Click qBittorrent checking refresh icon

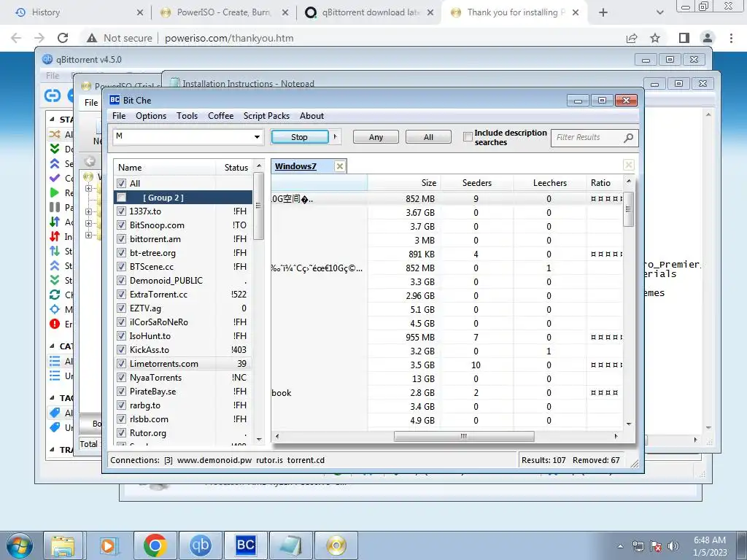click(x=55, y=295)
